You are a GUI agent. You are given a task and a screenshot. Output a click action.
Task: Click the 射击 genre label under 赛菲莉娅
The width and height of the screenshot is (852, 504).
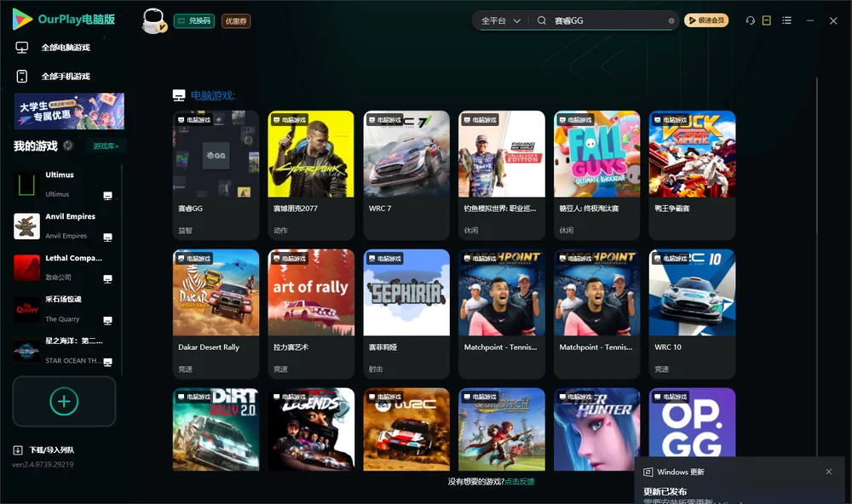[x=376, y=369]
